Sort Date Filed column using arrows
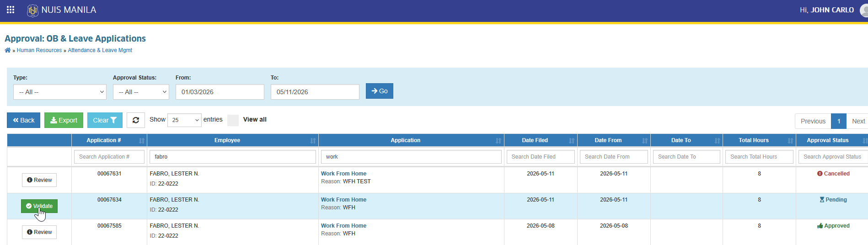 coord(572,141)
